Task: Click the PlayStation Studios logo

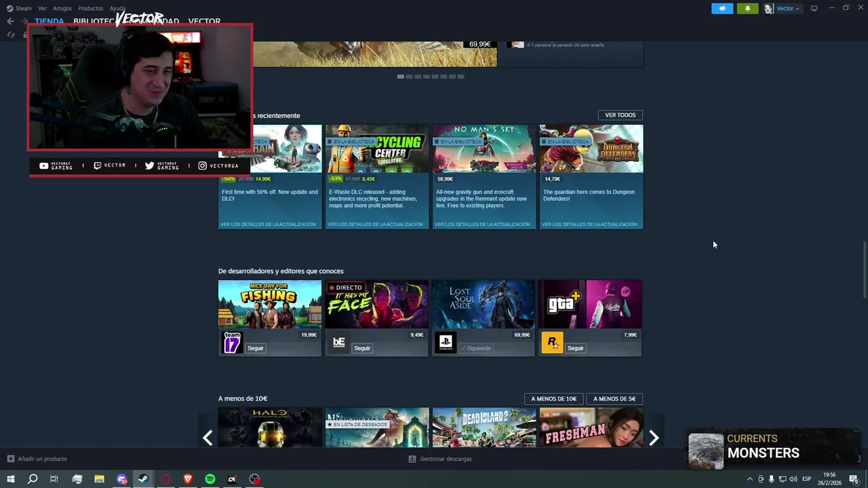Action: 446,343
